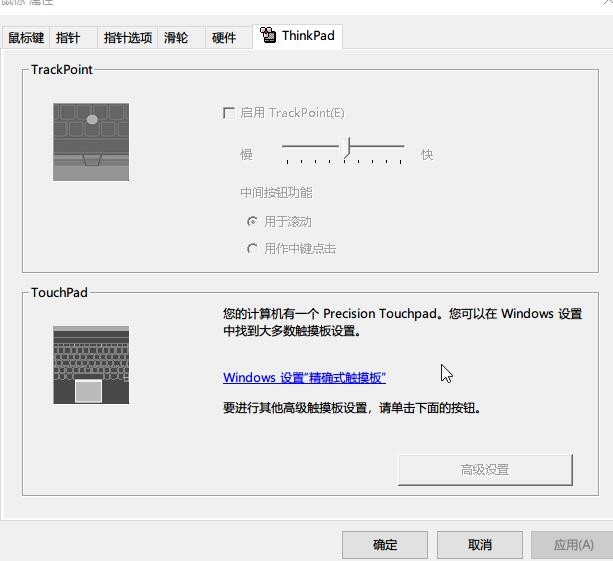Image resolution: width=613 pixels, height=561 pixels.
Task: Confirm with the 确定 button
Action: click(385, 545)
